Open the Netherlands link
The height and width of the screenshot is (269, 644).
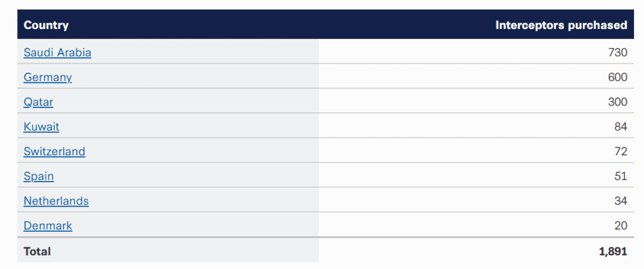click(x=56, y=201)
